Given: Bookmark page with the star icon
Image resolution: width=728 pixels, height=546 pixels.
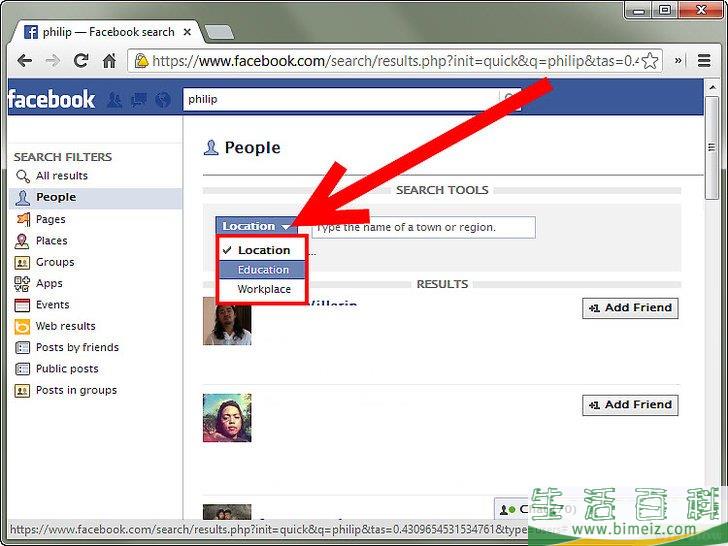Looking at the screenshot, I should [650, 60].
